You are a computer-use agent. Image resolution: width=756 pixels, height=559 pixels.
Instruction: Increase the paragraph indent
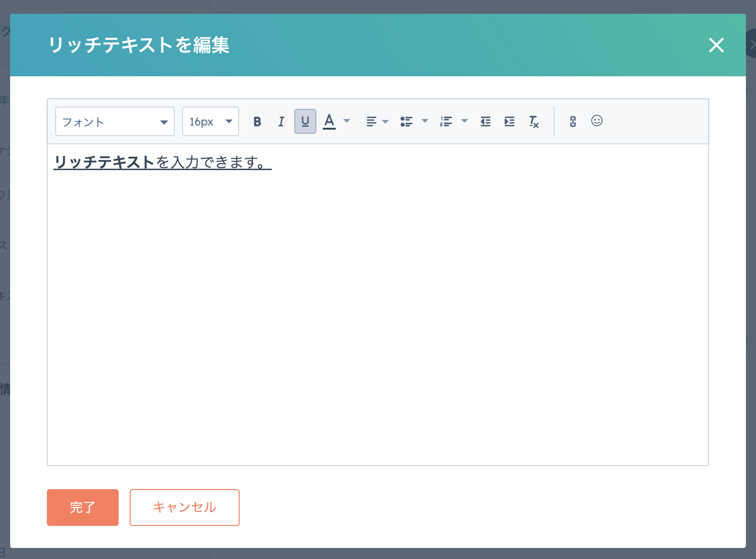[x=509, y=121]
